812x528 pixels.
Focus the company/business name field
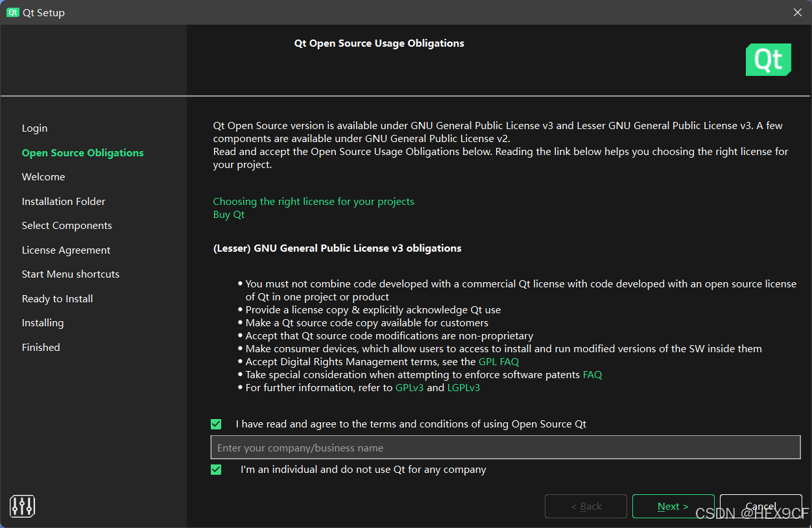tap(505, 448)
